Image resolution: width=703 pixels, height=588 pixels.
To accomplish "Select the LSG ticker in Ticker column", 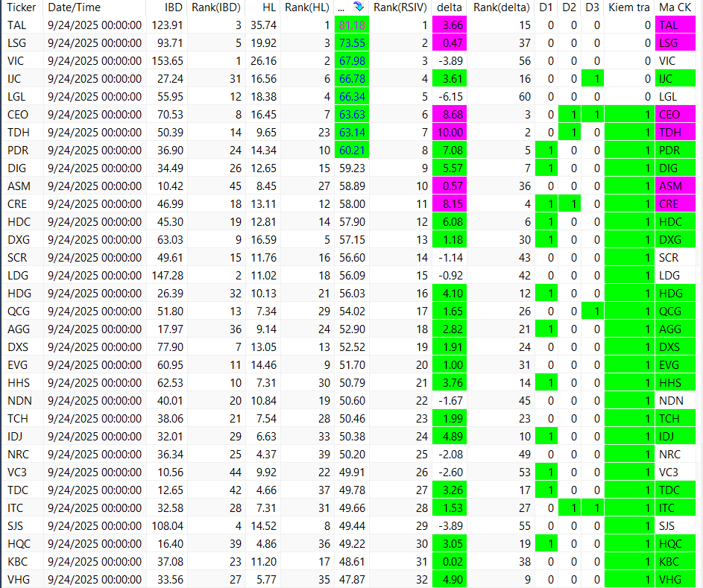I will click(16, 43).
